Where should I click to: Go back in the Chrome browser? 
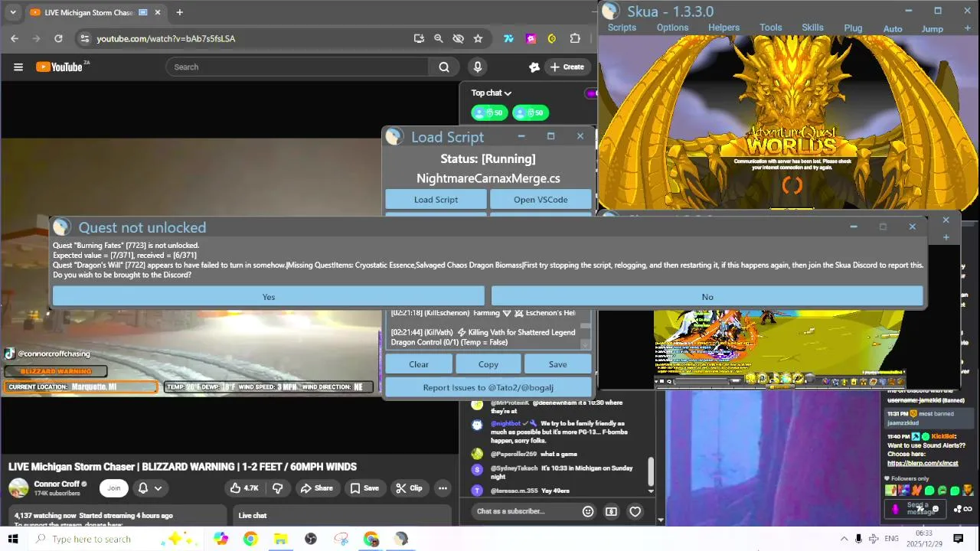point(15,38)
